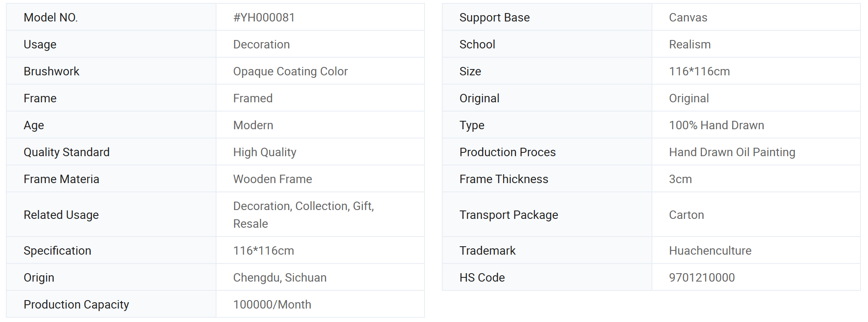Image resolution: width=868 pixels, height=322 pixels.
Task: Click the Brushwork label
Action: pyautogui.click(x=51, y=71)
